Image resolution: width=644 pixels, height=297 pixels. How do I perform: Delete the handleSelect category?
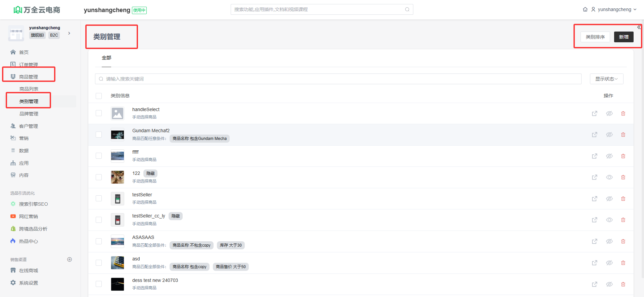click(623, 113)
